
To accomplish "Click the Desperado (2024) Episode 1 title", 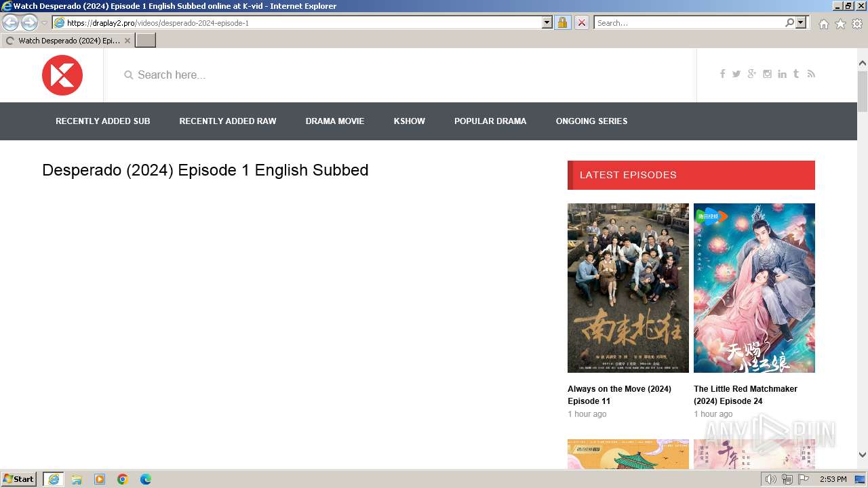I will 205,170.
